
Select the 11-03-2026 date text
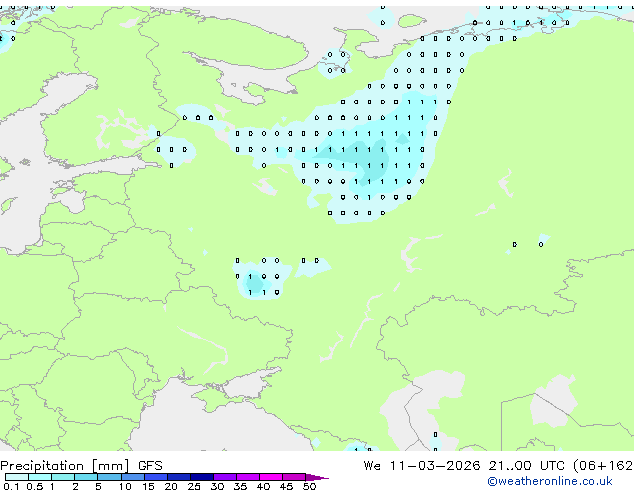tap(435, 466)
